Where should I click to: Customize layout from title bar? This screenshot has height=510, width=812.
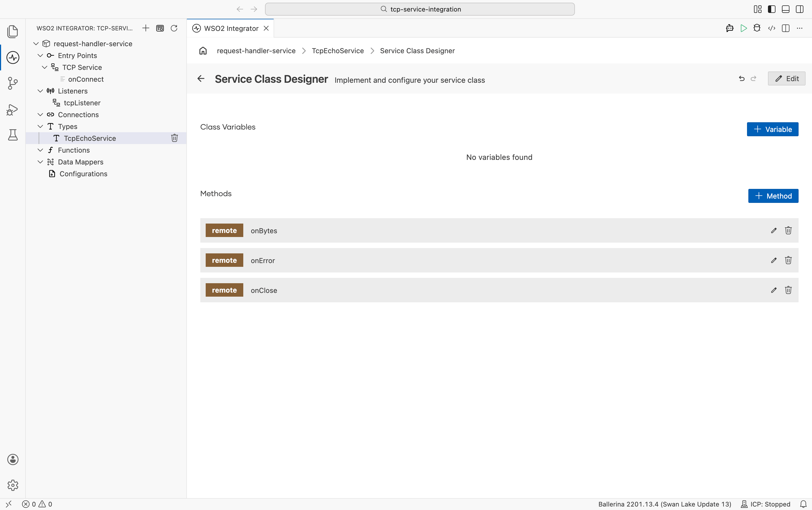(x=758, y=9)
